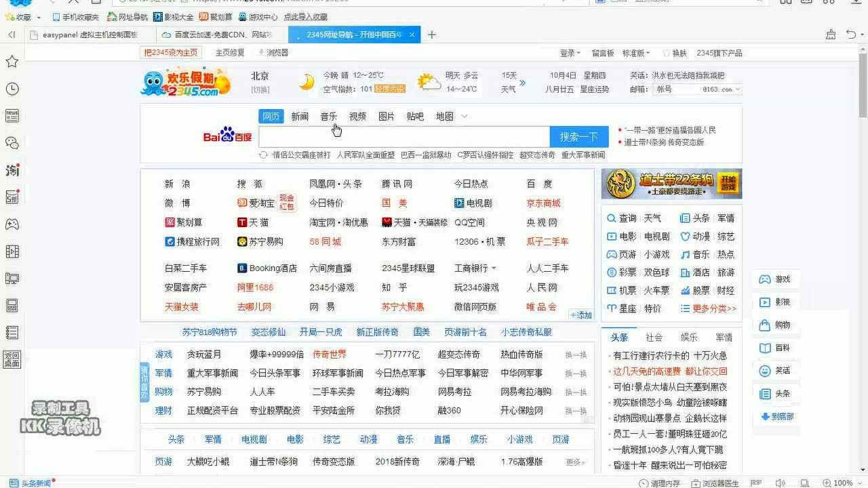Open the Taobao icon in left sidebar
The height and width of the screenshot is (488, 868).
click(x=12, y=170)
